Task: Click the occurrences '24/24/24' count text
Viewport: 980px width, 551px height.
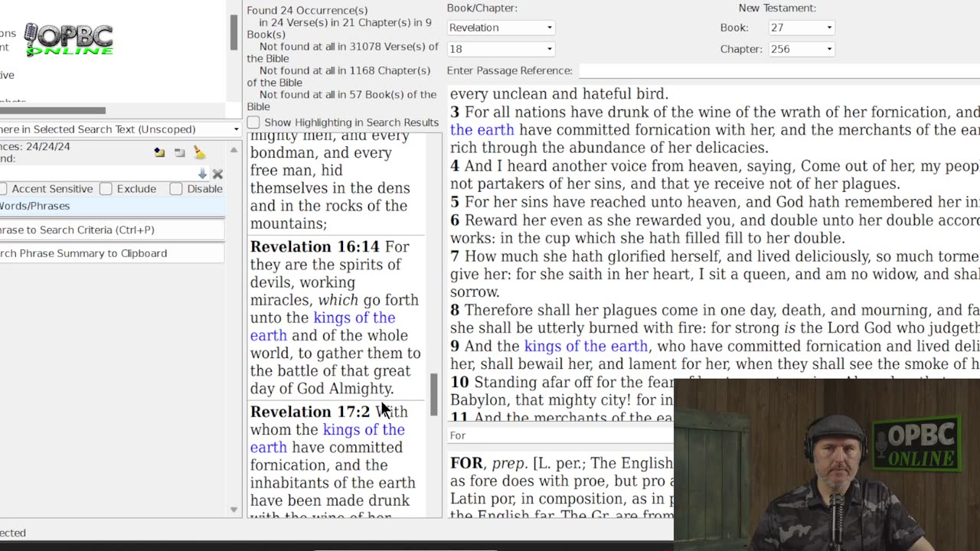Action: pyautogui.click(x=47, y=146)
